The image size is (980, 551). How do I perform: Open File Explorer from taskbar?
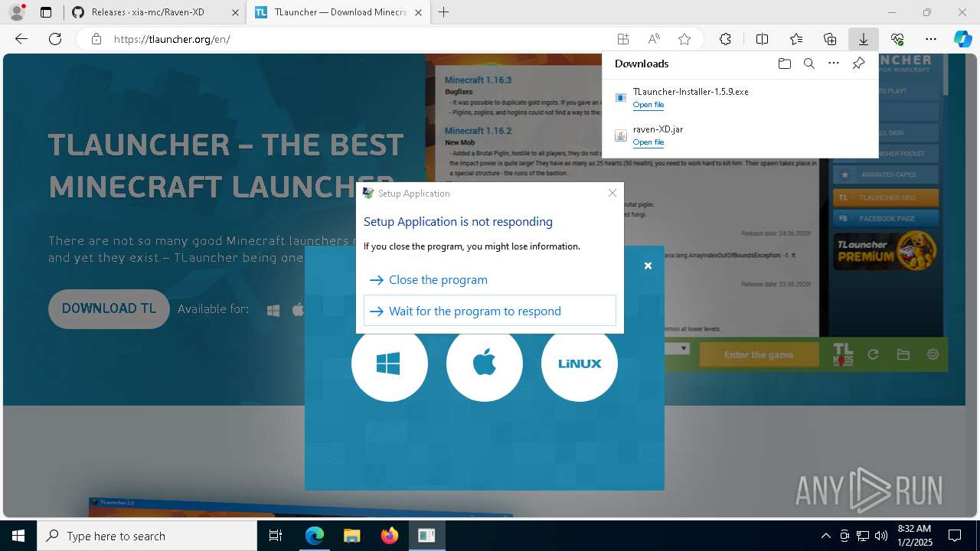pyautogui.click(x=351, y=536)
